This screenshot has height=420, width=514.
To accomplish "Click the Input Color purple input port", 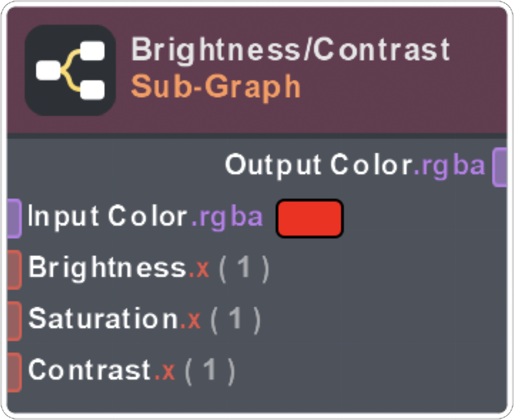I will click(x=14, y=218).
